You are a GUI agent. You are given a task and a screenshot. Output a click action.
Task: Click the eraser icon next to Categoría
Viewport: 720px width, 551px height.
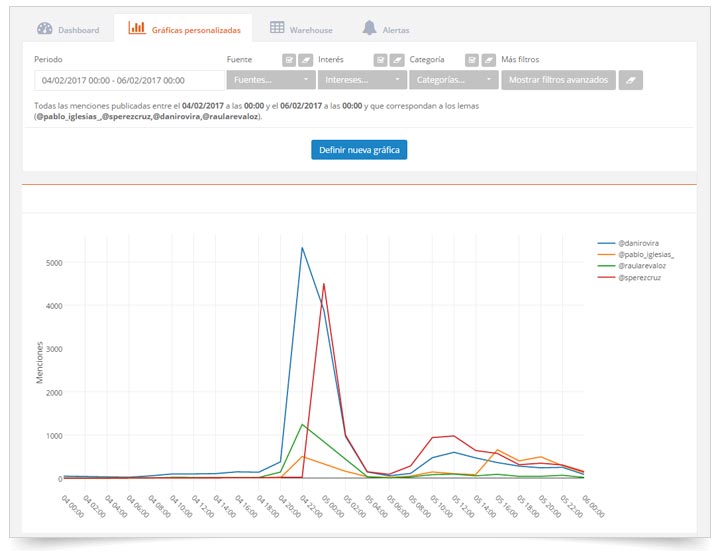(488, 60)
